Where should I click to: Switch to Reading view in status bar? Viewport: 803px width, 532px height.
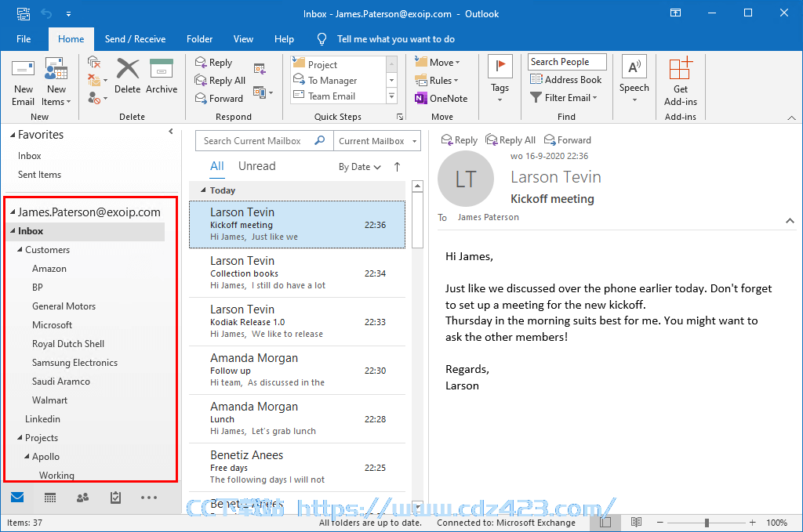pyautogui.click(x=636, y=523)
